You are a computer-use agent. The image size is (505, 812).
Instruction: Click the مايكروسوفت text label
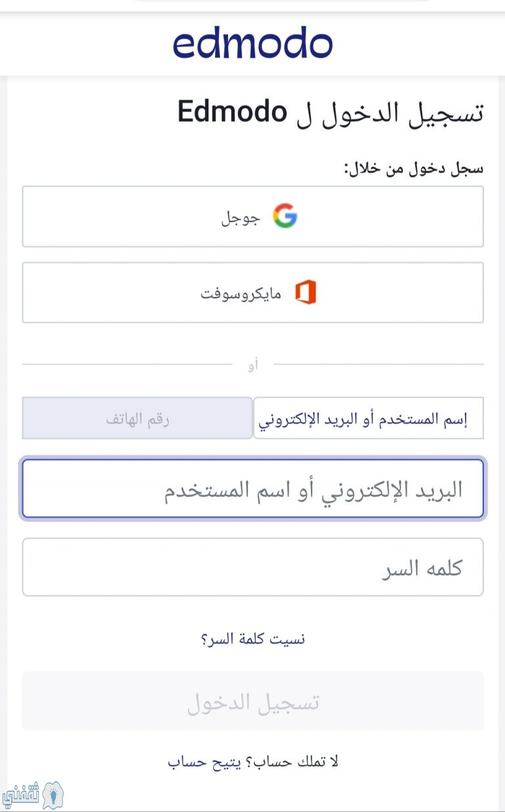241,293
